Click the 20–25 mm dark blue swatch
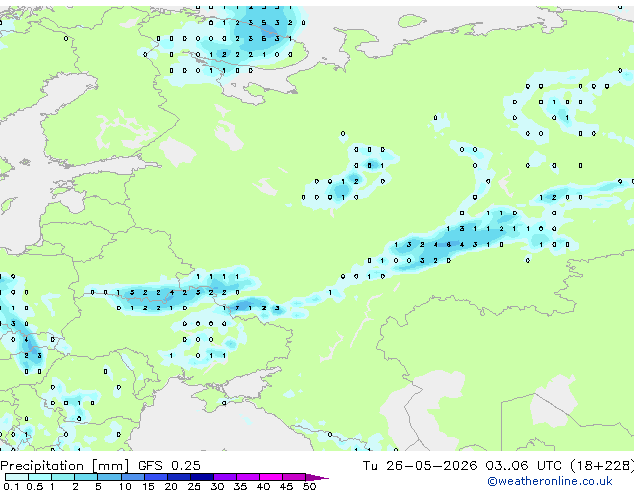Image resolution: width=634 pixels, height=490 pixels. pyautogui.click(x=179, y=477)
